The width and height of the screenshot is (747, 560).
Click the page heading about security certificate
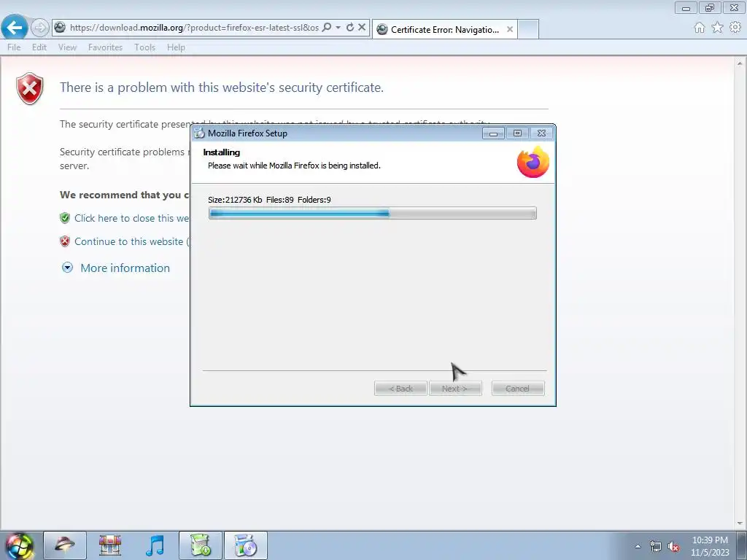click(x=222, y=87)
